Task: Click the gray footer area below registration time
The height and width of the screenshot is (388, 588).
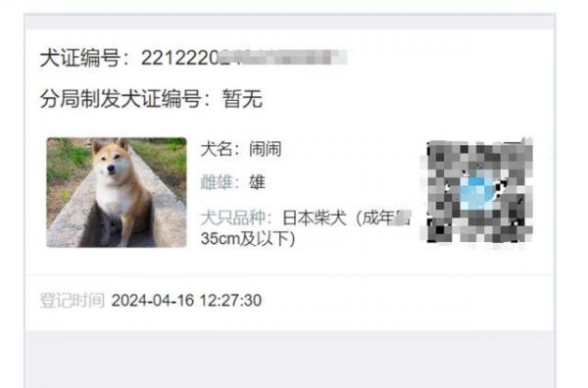Action: (x=290, y=359)
